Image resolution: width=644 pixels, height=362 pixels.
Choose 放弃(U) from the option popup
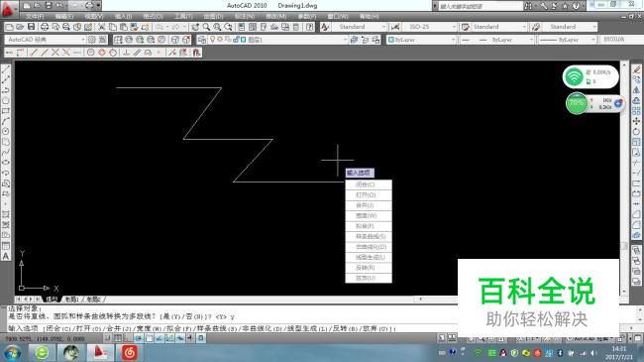click(369, 278)
